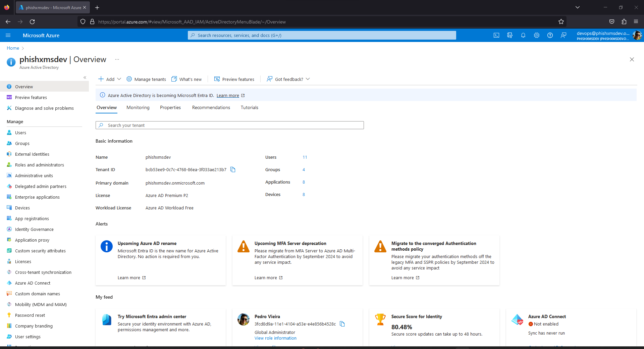Screen dimensions: 644x349
Task: Switch to the Tutorials tab
Action: pos(250,107)
